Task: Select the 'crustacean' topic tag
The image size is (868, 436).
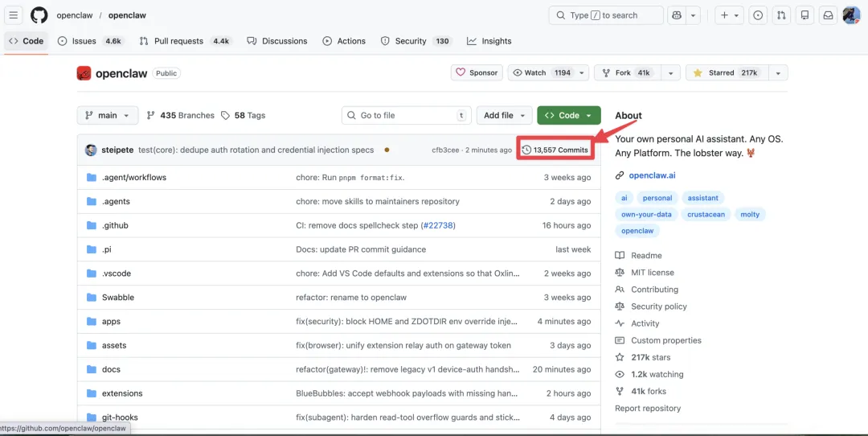Action: pos(706,215)
